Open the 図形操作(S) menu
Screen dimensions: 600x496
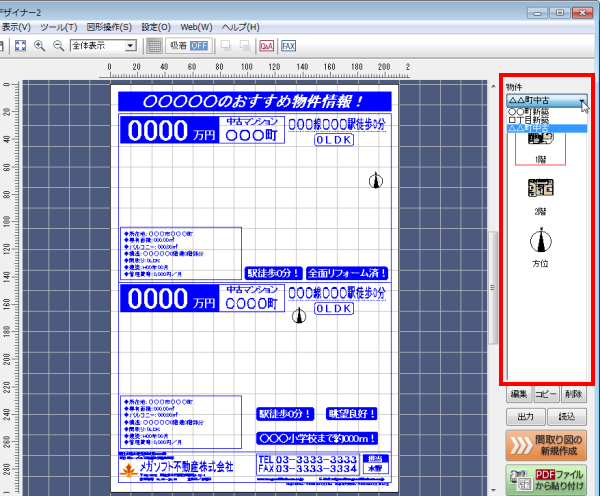point(109,27)
